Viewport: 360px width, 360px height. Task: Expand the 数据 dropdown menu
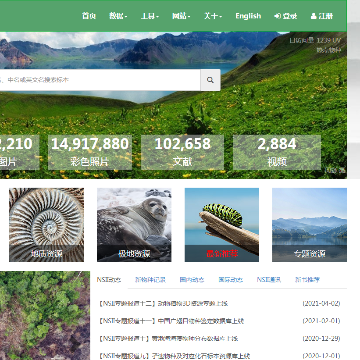tap(118, 16)
